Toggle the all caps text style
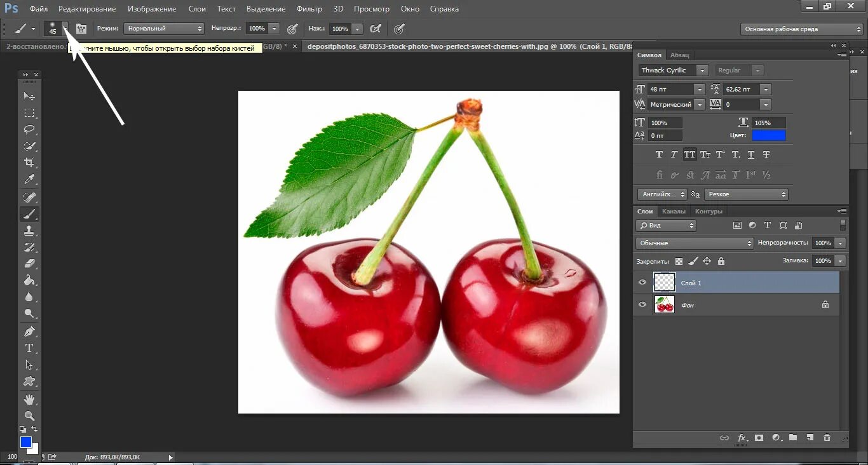The width and height of the screenshot is (868, 465). (x=689, y=154)
